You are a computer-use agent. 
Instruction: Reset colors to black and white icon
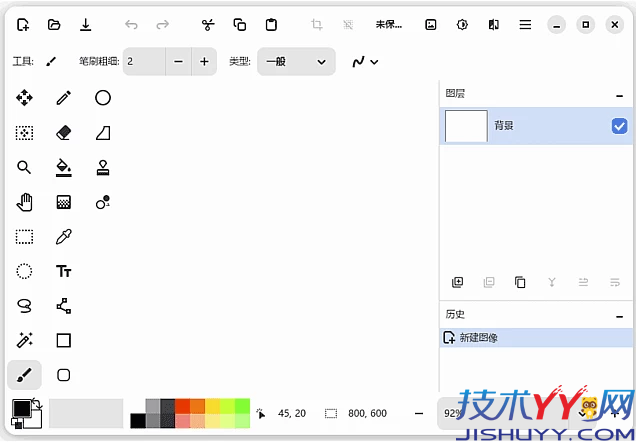point(17,425)
